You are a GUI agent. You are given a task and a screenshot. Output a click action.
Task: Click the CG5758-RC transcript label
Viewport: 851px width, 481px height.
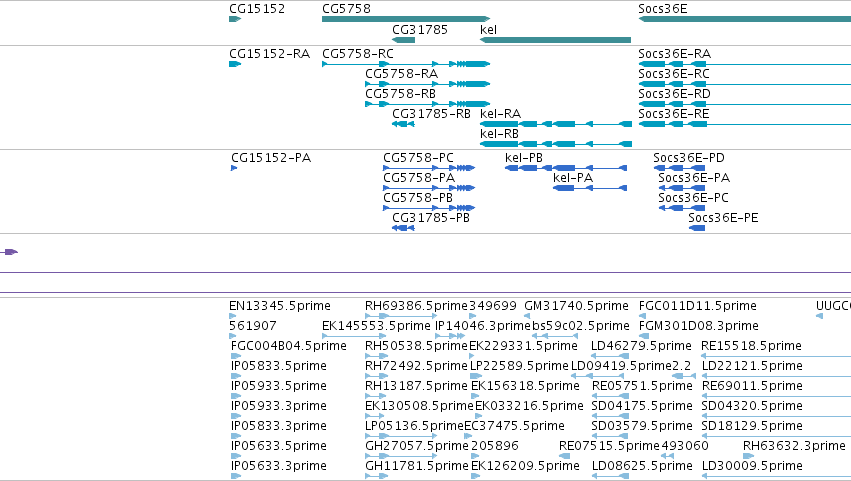point(358,54)
